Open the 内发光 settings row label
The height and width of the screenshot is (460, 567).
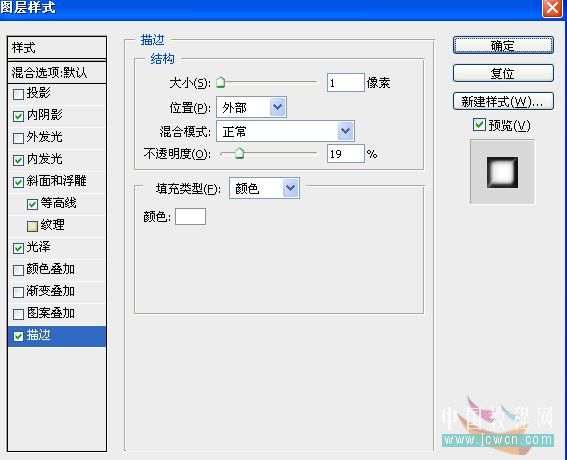tap(44, 159)
